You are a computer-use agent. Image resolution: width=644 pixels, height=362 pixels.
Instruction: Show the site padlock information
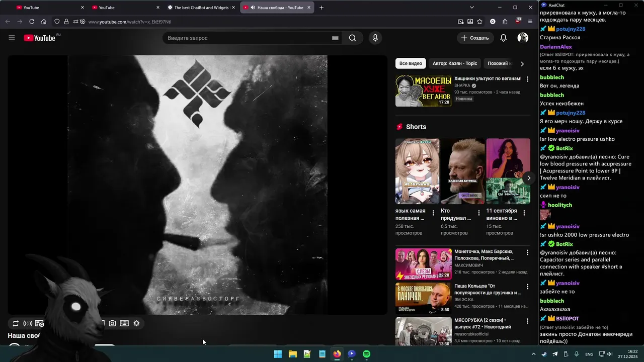coord(66,22)
